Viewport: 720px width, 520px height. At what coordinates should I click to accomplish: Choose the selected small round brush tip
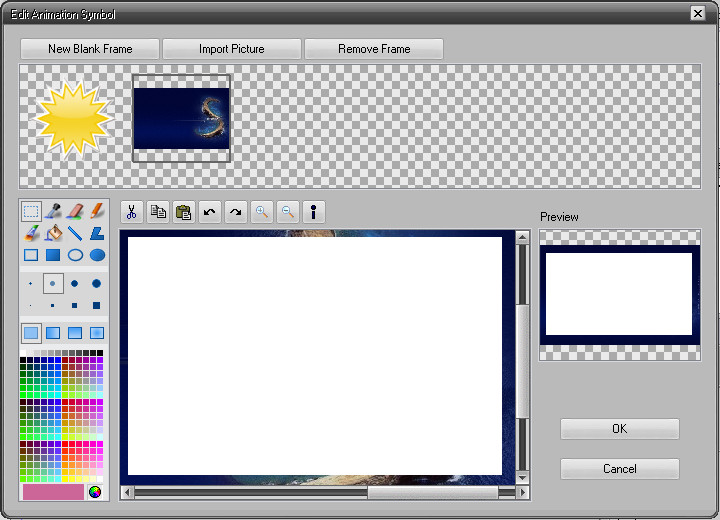pyautogui.click(x=53, y=283)
